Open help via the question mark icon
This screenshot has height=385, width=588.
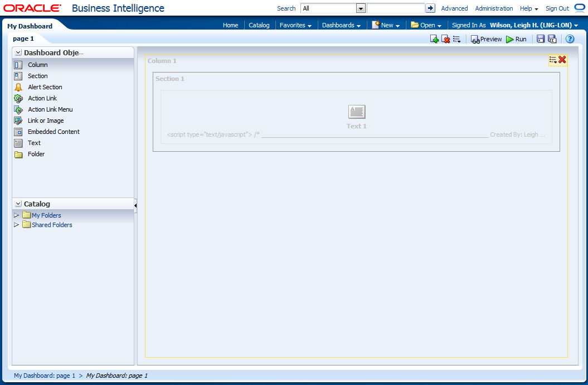(x=570, y=39)
